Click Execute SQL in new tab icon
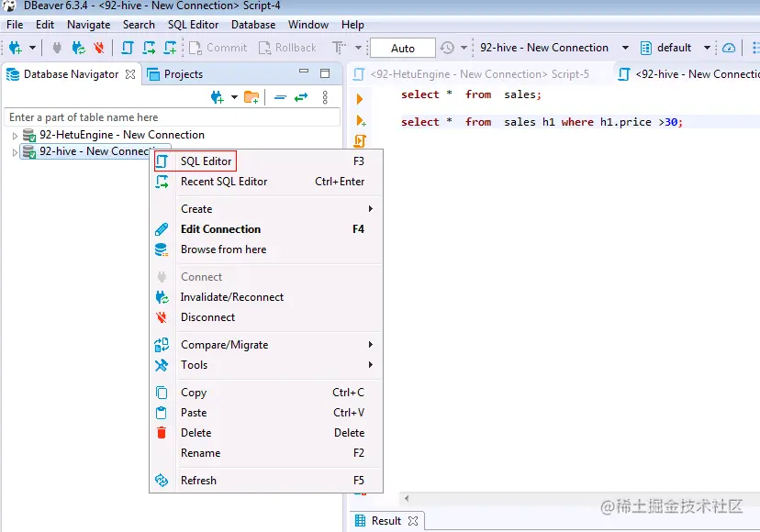The width and height of the screenshot is (760, 532). tap(361, 120)
